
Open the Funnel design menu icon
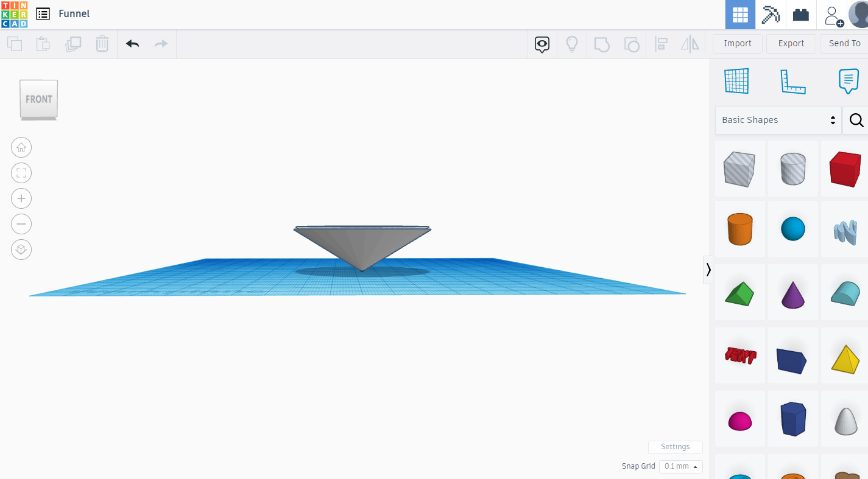tap(42, 13)
